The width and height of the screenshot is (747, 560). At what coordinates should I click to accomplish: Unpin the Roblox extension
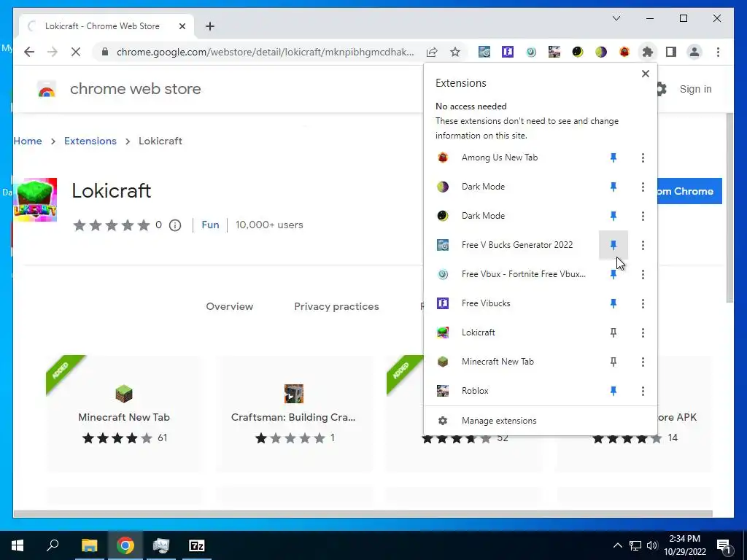(x=613, y=391)
